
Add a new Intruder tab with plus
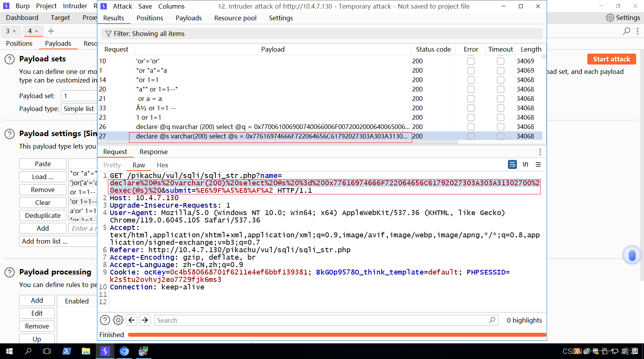click(x=51, y=31)
